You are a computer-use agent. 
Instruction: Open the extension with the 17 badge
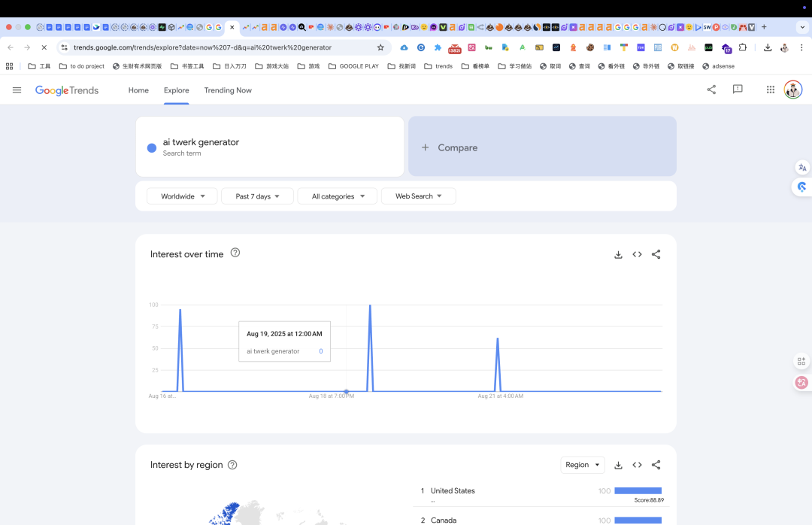(x=726, y=48)
